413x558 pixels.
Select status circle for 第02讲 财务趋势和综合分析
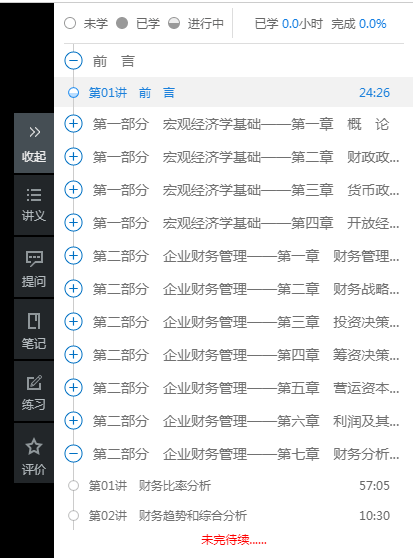pos(73,515)
